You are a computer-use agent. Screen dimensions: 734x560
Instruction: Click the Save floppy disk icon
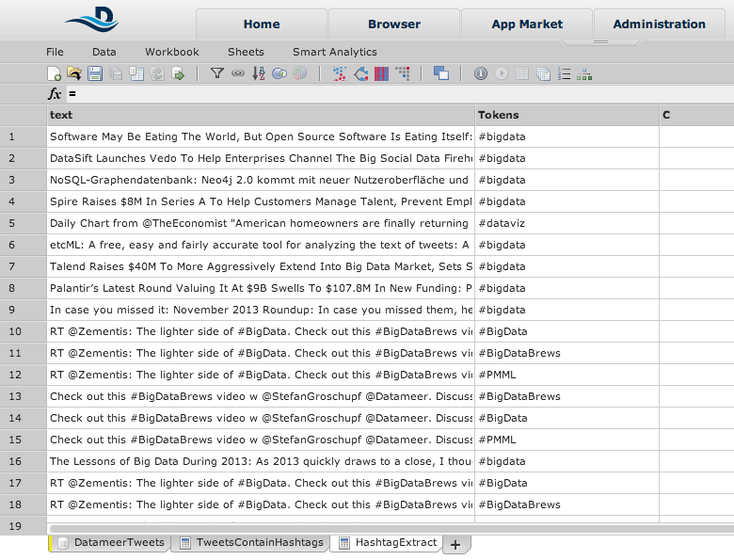pyautogui.click(x=95, y=73)
